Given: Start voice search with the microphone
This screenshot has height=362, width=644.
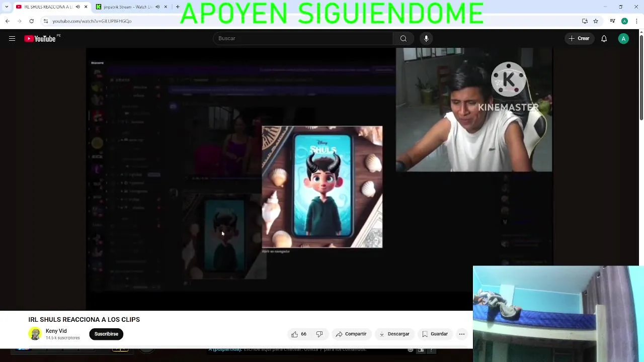Looking at the screenshot, I should tap(426, 39).
